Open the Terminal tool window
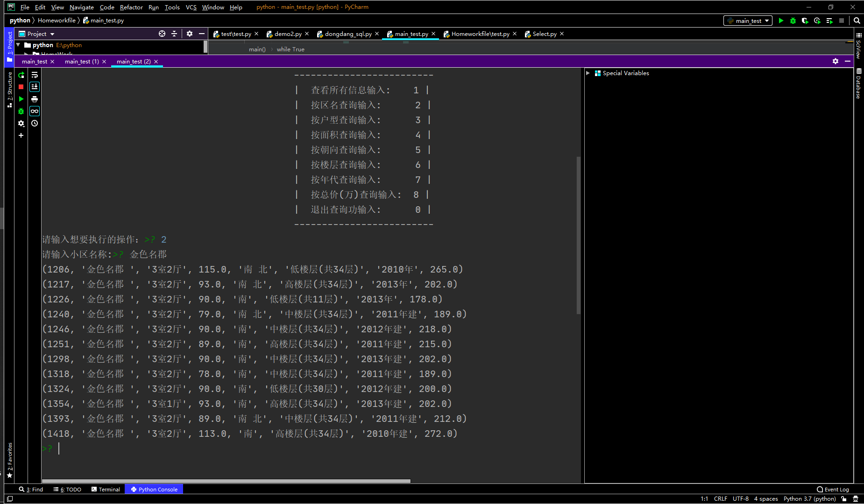 point(106,489)
